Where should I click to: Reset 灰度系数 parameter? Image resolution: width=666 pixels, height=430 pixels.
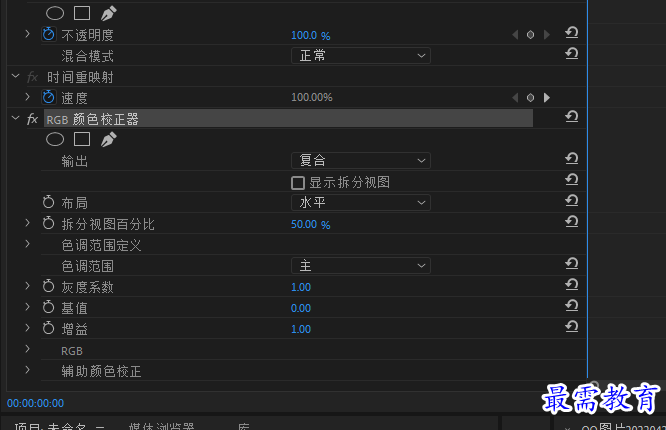[572, 285]
